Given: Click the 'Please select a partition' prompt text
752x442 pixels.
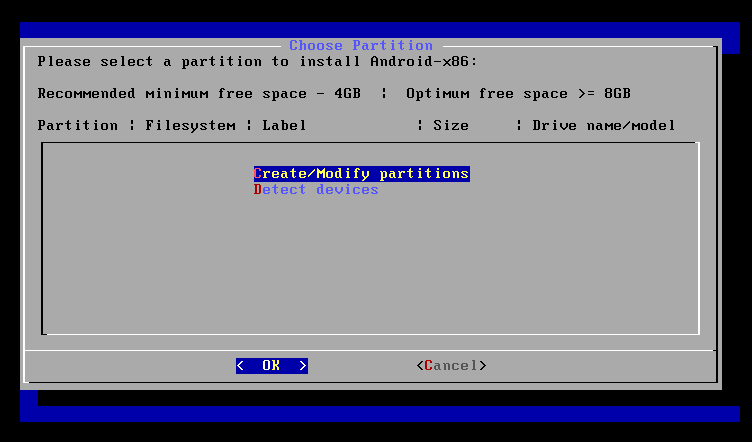Looking at the screenshot, I should [258, 62].
